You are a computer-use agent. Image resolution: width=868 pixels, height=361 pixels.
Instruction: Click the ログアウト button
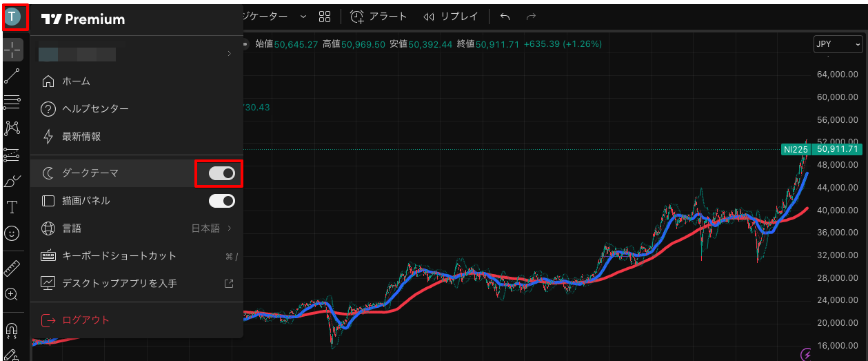85,320
